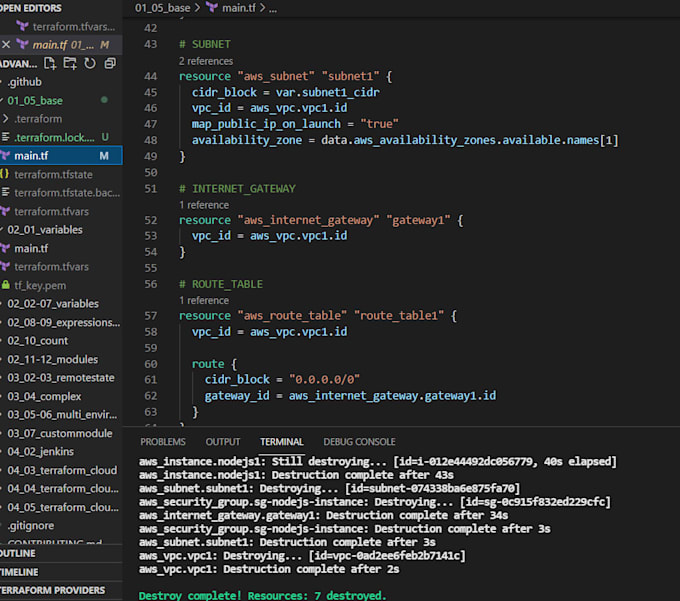This screenshot has height=601, width=680.
Task: Refresh the explorer with the refresh icon
Action: pos(90,64)
